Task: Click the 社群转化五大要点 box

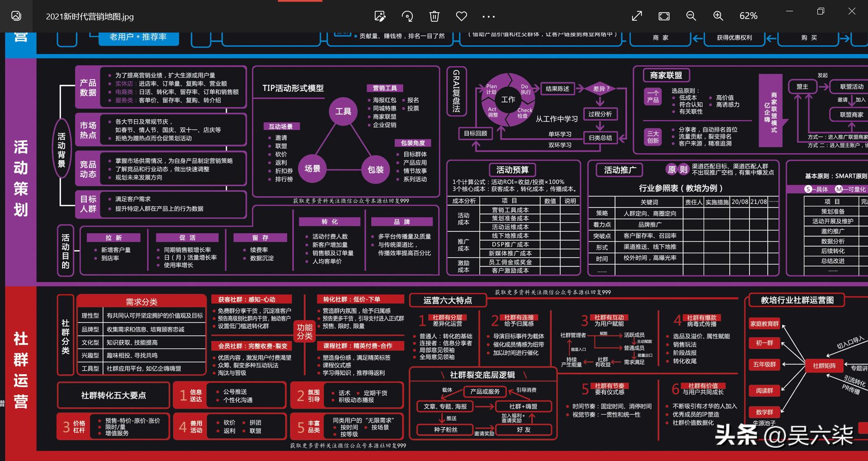Action: click(x=113, y=395)
